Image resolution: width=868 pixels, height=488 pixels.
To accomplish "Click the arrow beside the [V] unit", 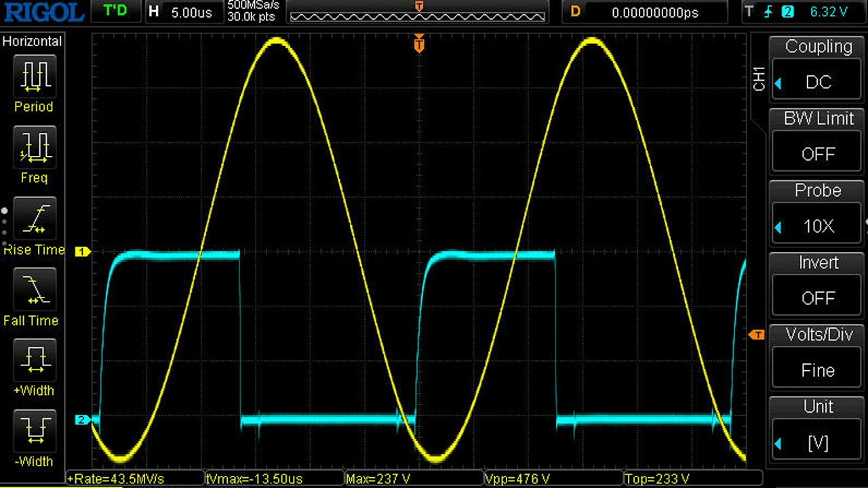I will point(778,444).
